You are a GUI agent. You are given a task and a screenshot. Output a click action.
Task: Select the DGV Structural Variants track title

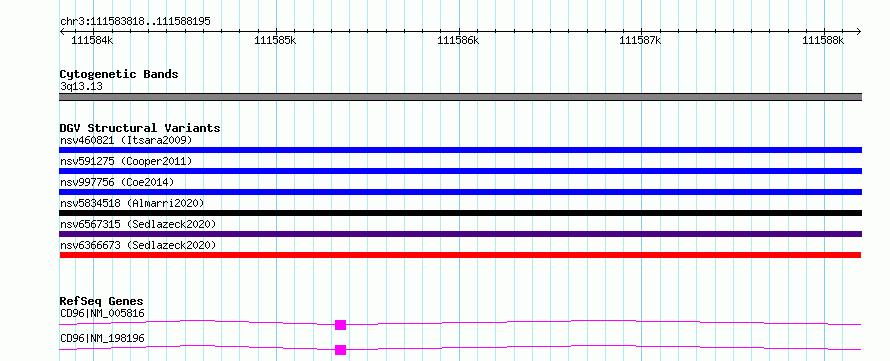pos(140,128)
